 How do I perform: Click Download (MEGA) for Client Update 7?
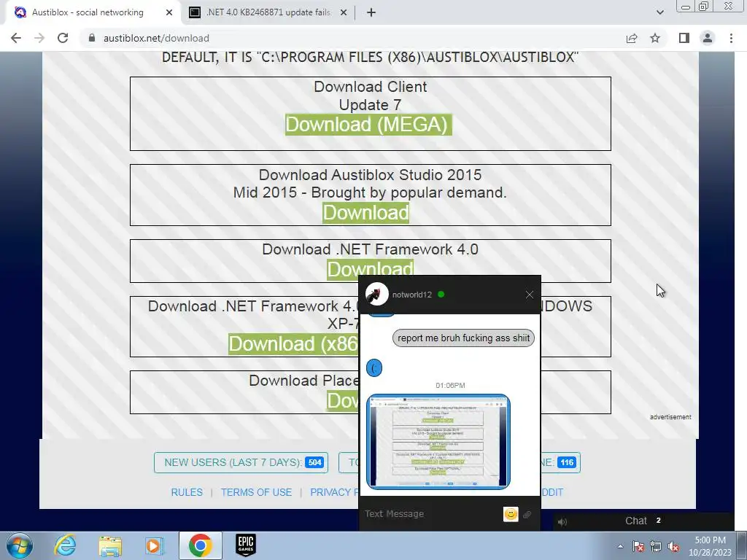click(368, 125)
